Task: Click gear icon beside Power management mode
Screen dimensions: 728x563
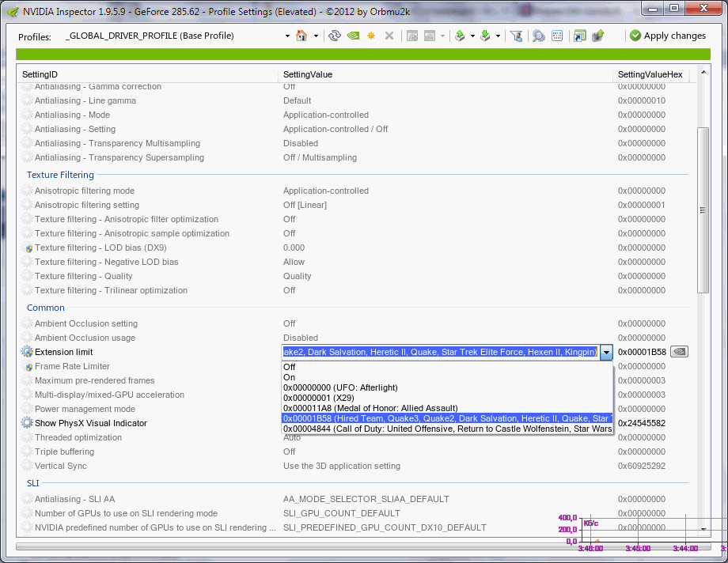Action: tap(27, 409)
